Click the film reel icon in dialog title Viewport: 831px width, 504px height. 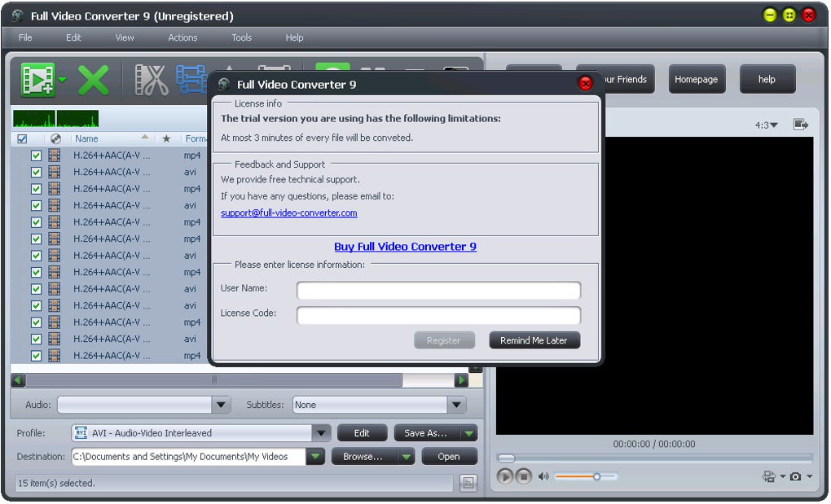click(224, 84)
